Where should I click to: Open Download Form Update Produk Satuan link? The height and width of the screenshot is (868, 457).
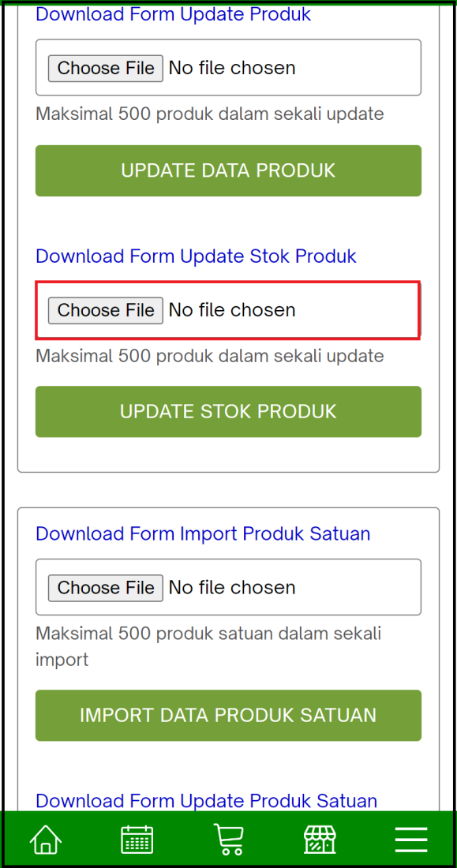(x=205, y=800)
